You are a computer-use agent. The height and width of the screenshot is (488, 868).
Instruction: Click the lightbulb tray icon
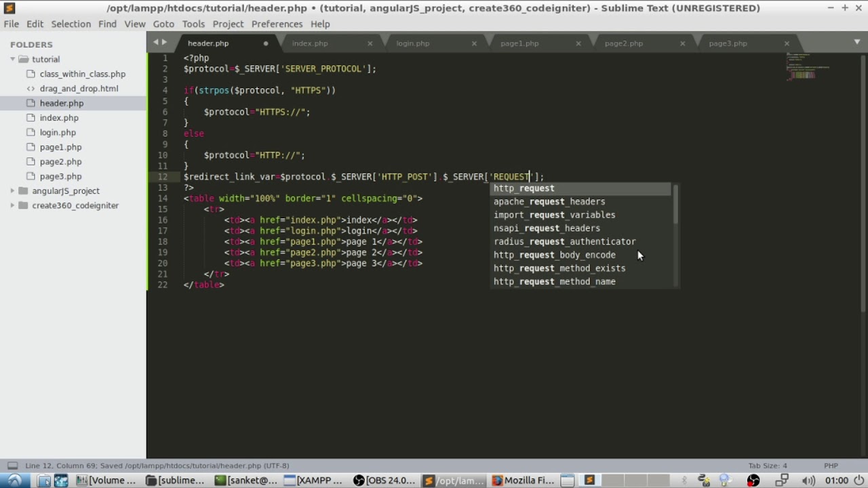click(x=725, y=481)
